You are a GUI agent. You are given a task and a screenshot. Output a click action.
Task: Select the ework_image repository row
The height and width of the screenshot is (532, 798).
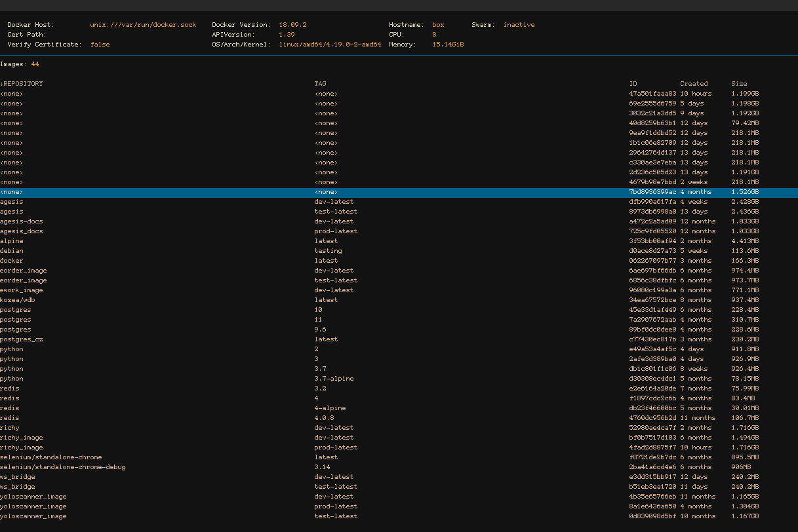pyautogui.click(x=399, y=290)
